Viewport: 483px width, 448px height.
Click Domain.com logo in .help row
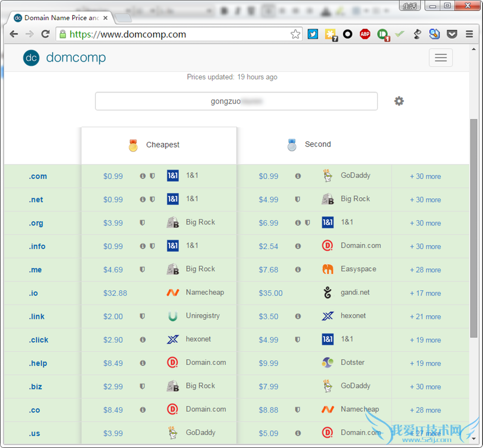[x=173, y=363]
